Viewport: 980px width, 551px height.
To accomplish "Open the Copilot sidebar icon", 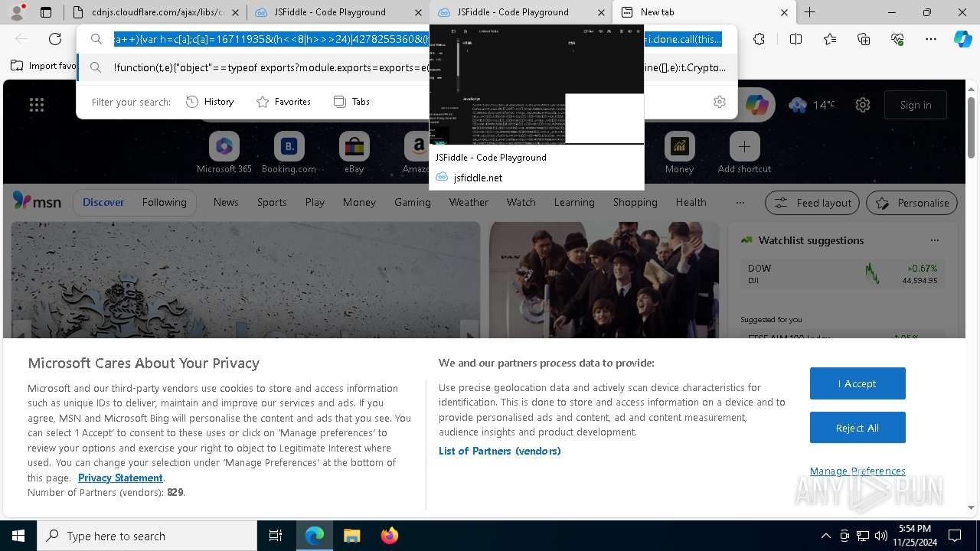I will [962, 39].
